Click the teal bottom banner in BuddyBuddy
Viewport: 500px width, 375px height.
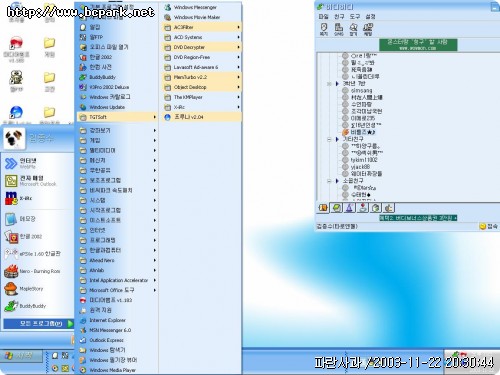click(418, 218)
